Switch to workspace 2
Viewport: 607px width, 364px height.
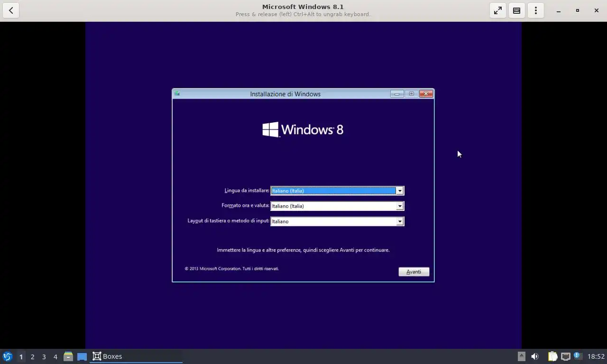pos(32,356)
